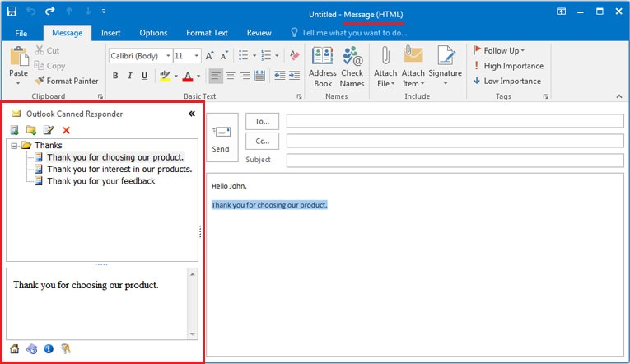The height and width of the screenshot is (364, 630).
Task: Click the Clear All Formatting eraser icon
Action: pyautogui.click(x=295, y=55)
